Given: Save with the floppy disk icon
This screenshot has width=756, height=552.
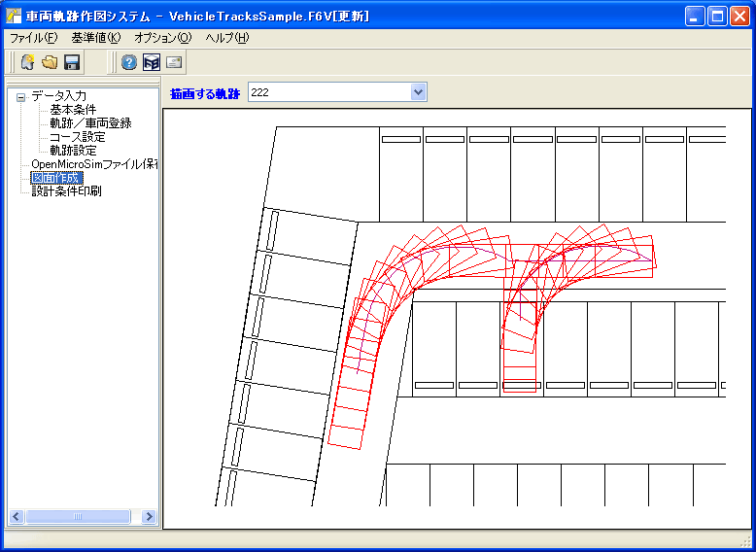Looking at the screenshot, I should click(x=72, y=62).
